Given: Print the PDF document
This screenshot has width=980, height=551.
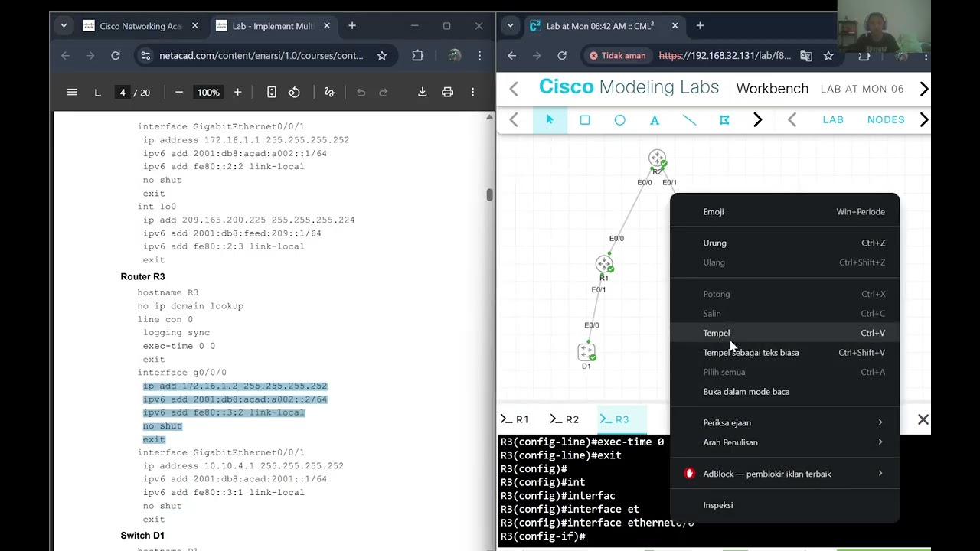Looking at the screenshot, I should point(448,92).
